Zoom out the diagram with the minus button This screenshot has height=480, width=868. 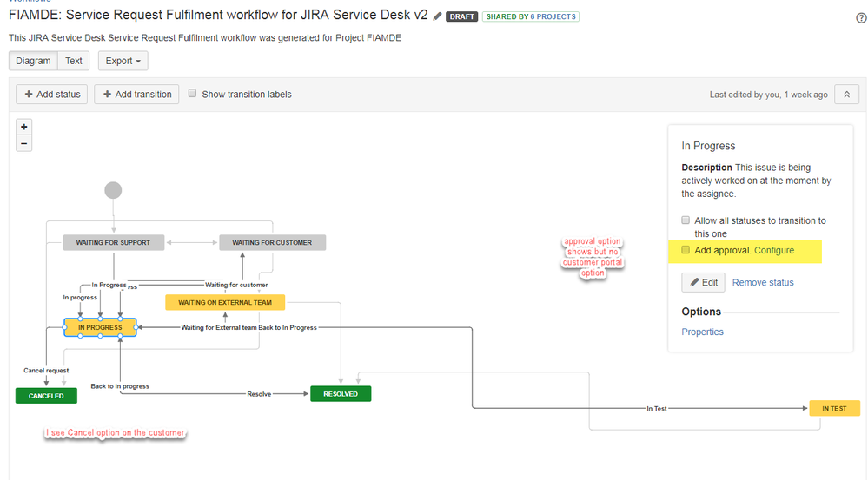[23, 144]
